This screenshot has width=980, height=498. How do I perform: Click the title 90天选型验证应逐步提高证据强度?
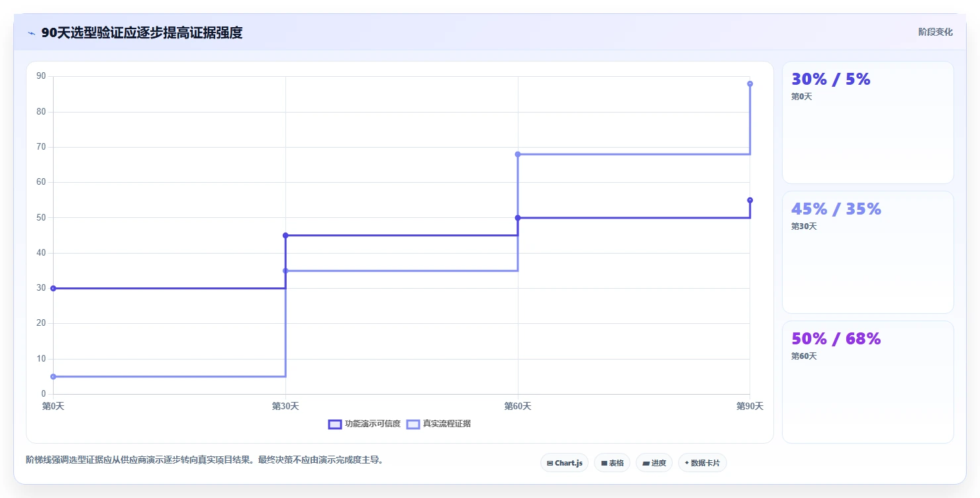(x=142, y=32)
